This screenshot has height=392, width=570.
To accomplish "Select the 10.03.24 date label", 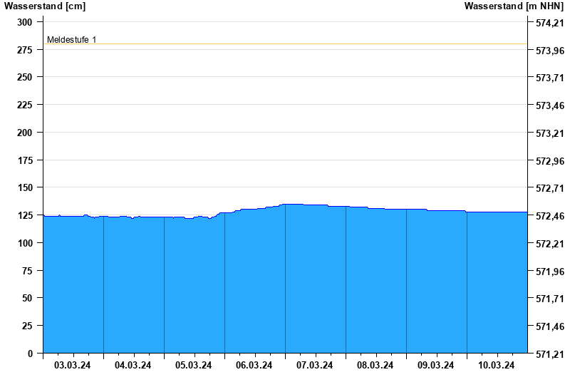I will [x=497, y=366].
